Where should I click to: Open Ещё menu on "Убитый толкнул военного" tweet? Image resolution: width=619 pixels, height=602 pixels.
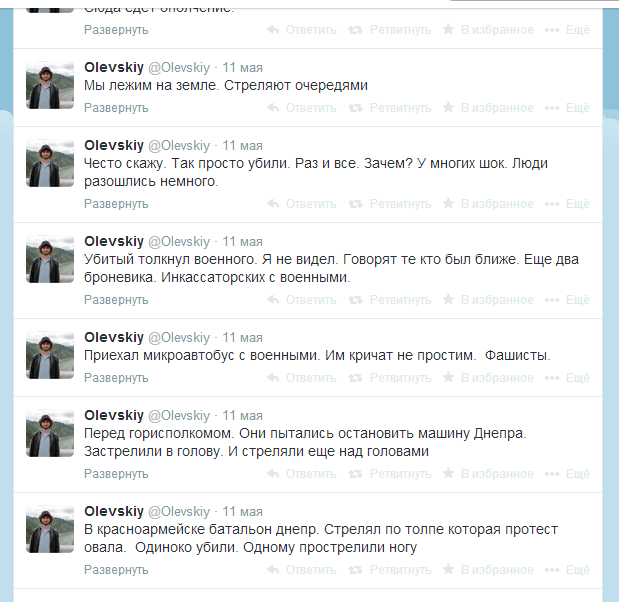(x=567, y=300)
